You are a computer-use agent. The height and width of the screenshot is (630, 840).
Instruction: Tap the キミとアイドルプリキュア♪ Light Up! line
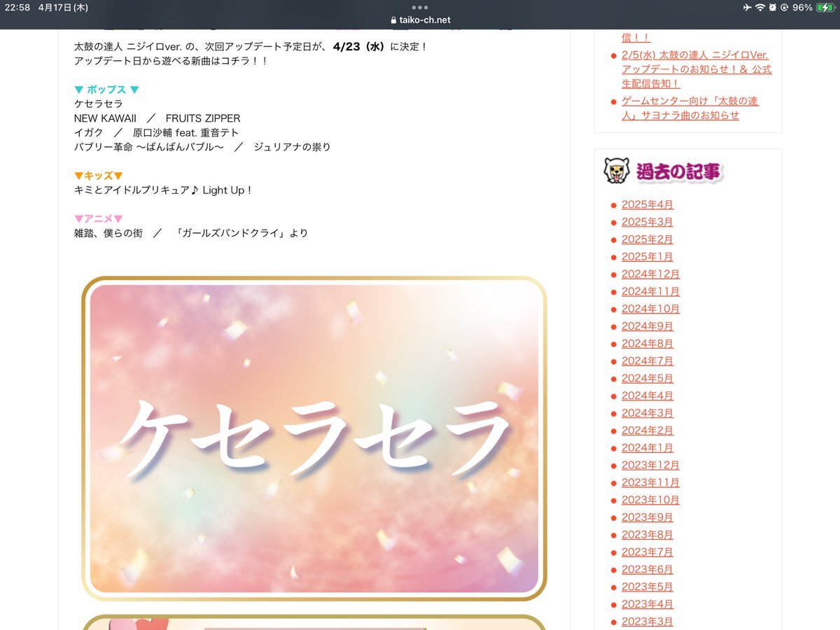pyautogui.click(x=163, y=190)
